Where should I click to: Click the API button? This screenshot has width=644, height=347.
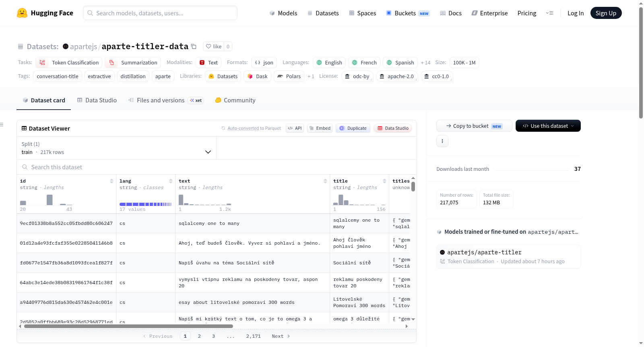coord(295,128)
